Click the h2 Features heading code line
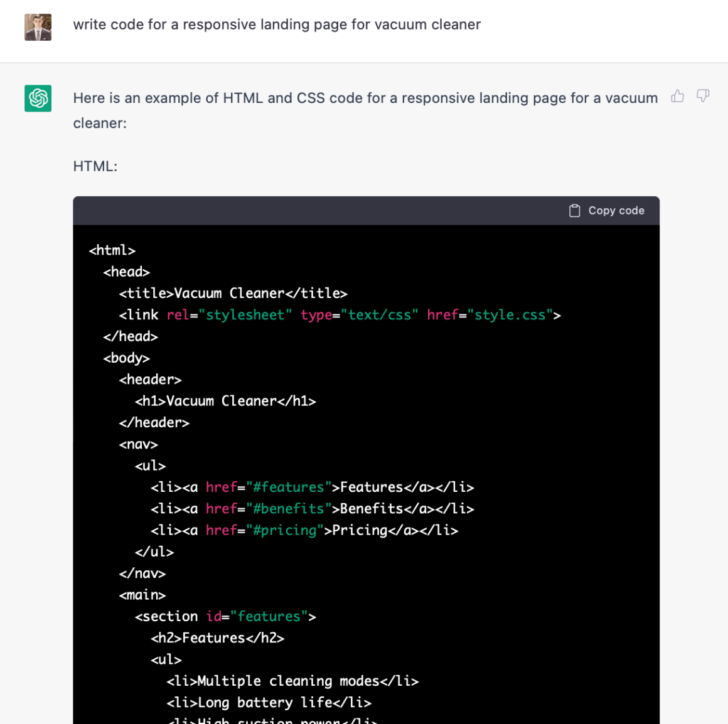 (217, 638)
